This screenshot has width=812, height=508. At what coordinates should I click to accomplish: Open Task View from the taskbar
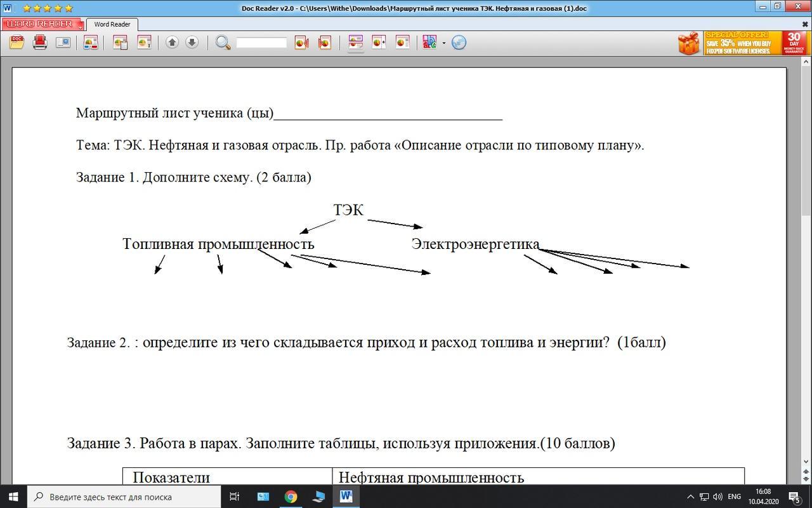234,497
